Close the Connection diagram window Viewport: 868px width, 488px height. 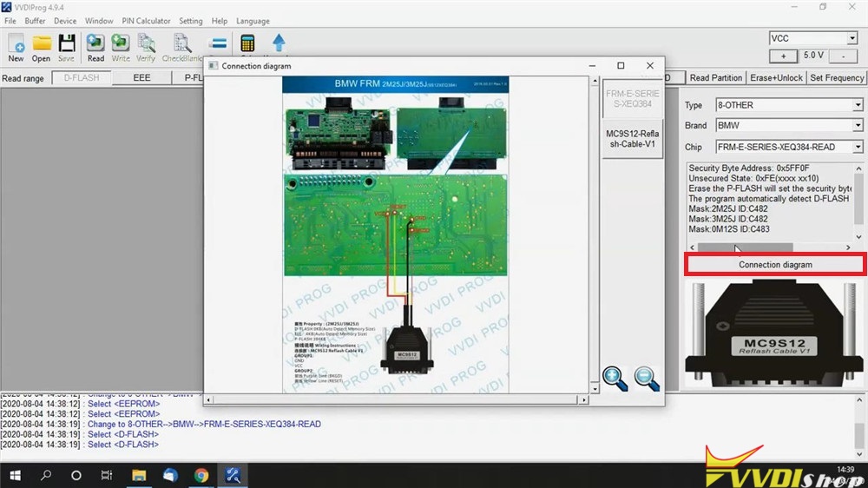(650, 65)
